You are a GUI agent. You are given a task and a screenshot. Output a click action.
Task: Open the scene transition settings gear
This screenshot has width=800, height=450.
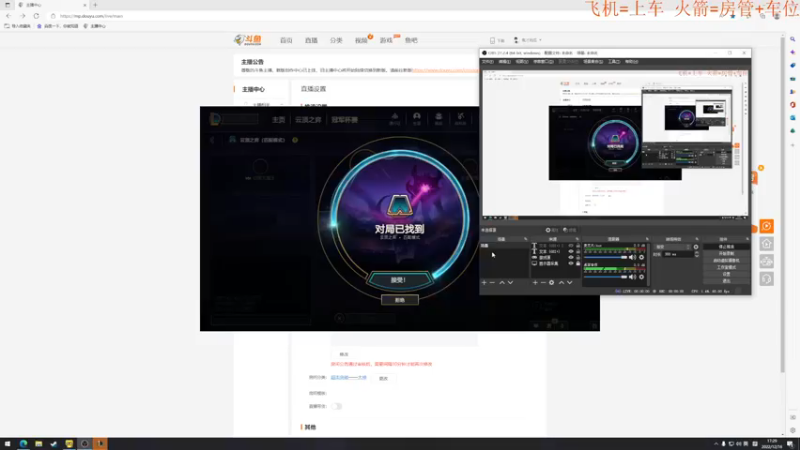[x=696, y=247]
